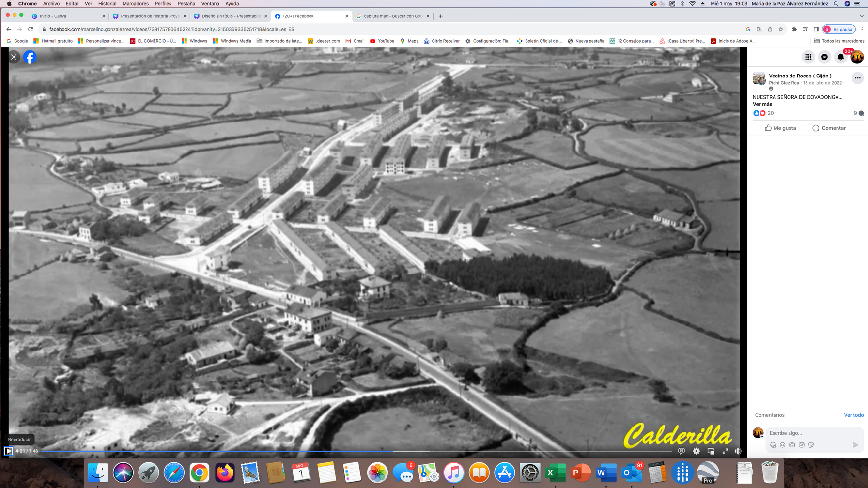868x488 pixels.
Task: Open picture-in-picture mini player
Action: pyautogui.click(x=711, y=451)
